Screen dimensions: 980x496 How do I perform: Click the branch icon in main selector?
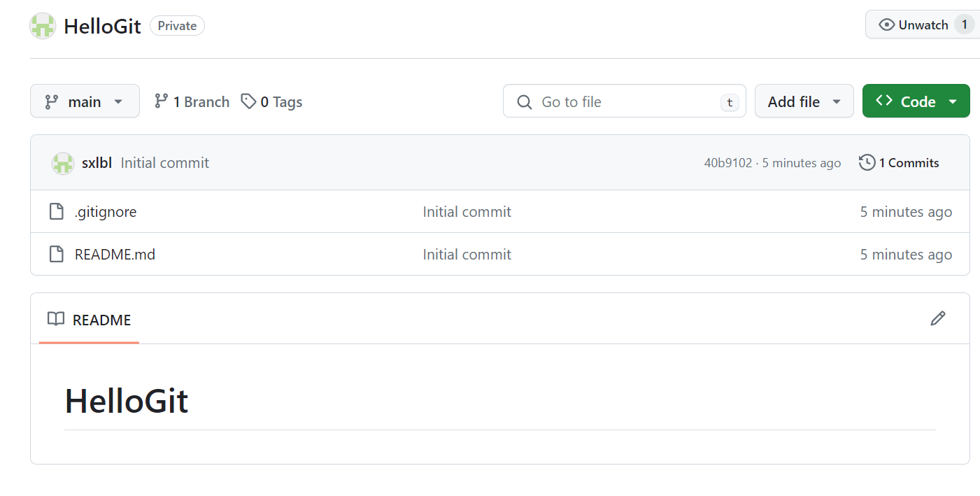tap(52, 102)
